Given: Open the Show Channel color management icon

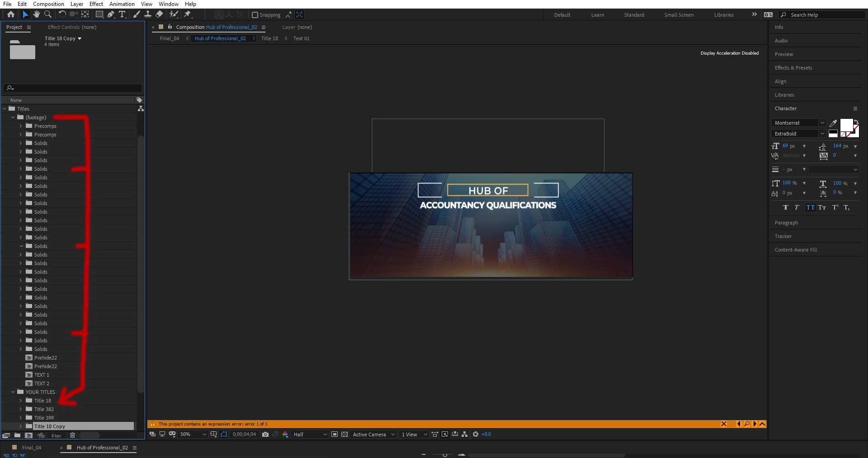Looking at the screenshot, I should point(285,435).
